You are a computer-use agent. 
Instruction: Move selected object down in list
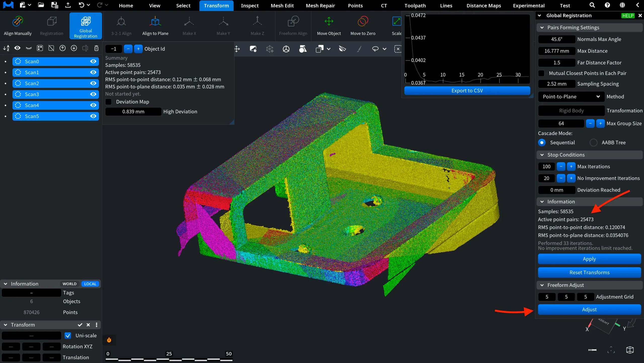74,48
